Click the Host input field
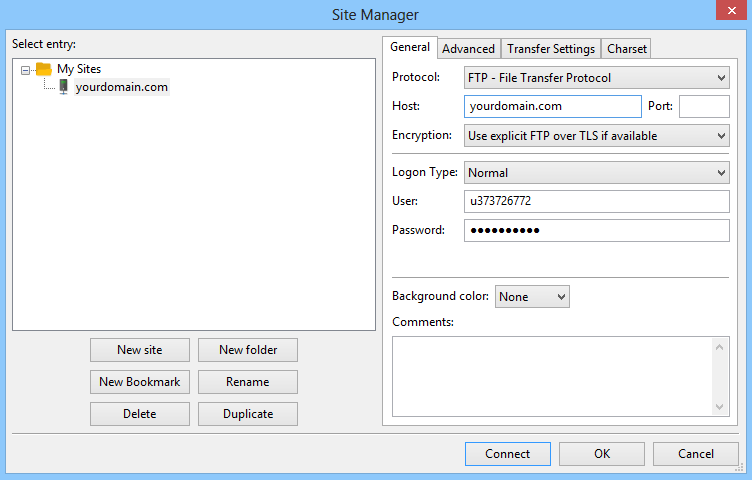 tap(552, 106)
